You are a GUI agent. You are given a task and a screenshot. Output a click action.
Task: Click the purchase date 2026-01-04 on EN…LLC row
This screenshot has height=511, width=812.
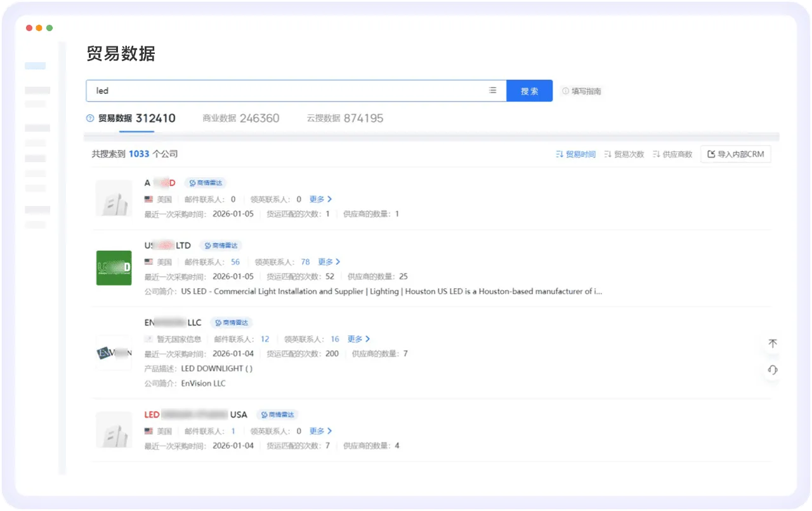tap(233, 354)
